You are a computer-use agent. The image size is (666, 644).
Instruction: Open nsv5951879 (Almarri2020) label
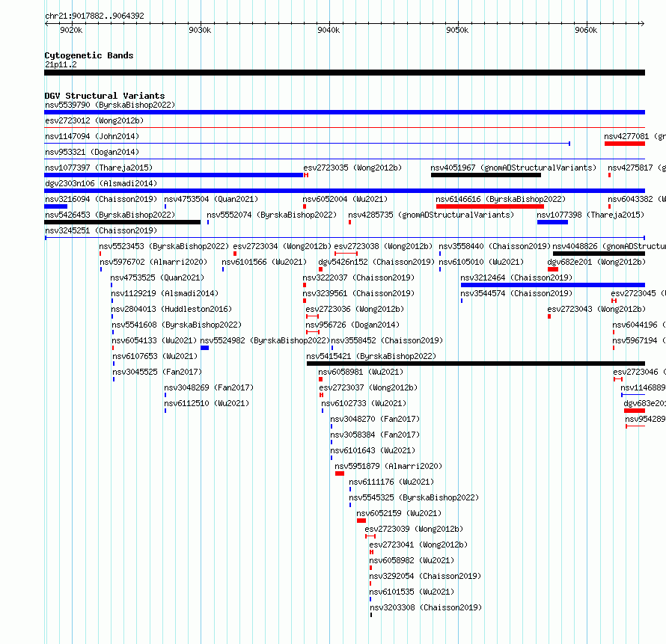tap(388, 466)
